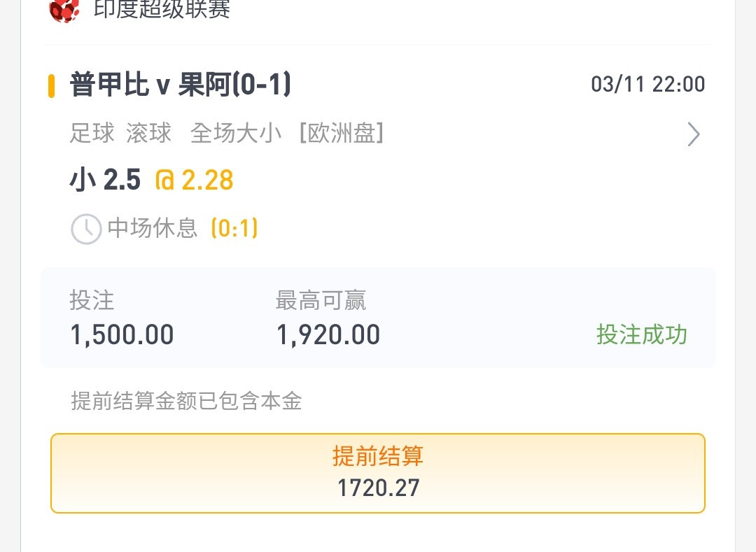Image resolution: width=756 pixels, height=552 pixels.
Task: Open the 普甲比 v 果阿(0-1) match title
Action: 181,85
